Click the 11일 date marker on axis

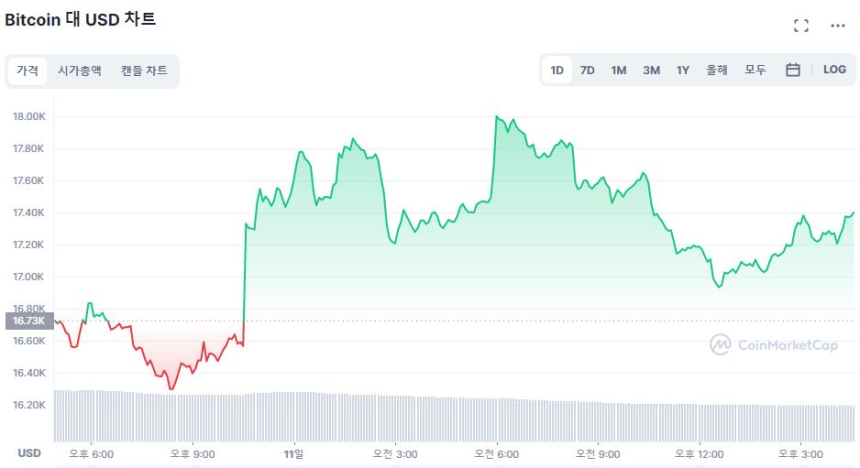click(294, 453)
